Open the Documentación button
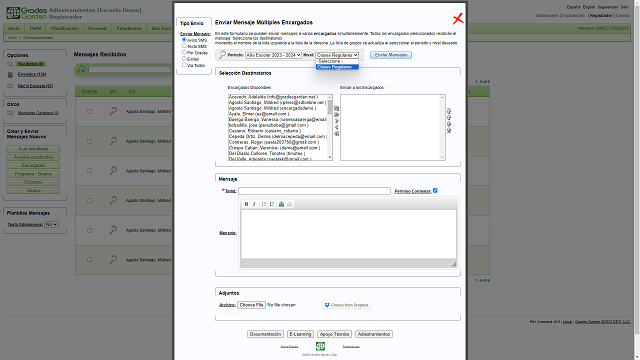The height and width of the screenshot is (360, 640). [x=265, y=334]
